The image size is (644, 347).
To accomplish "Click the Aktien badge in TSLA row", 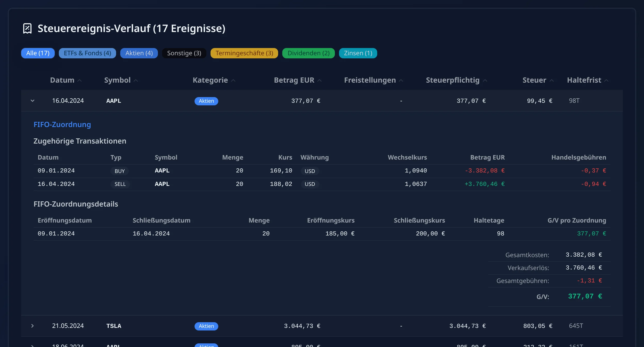I will (x=206, y=326).
